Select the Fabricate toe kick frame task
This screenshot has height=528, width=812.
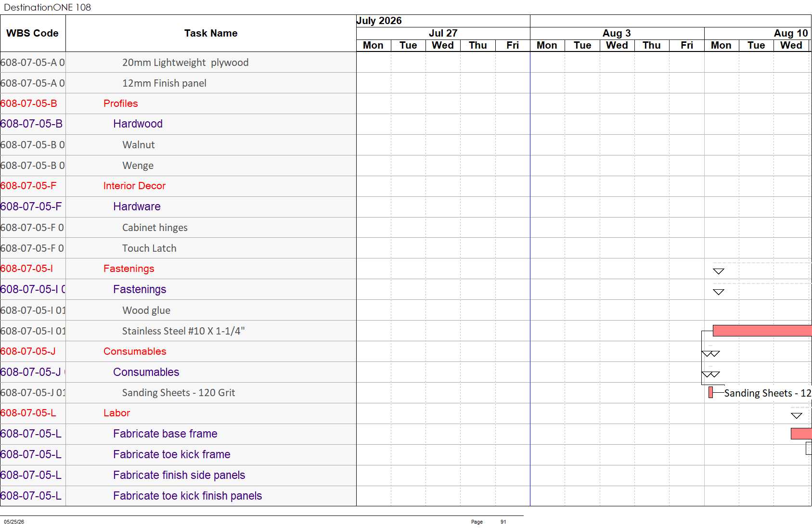[171, 454]
